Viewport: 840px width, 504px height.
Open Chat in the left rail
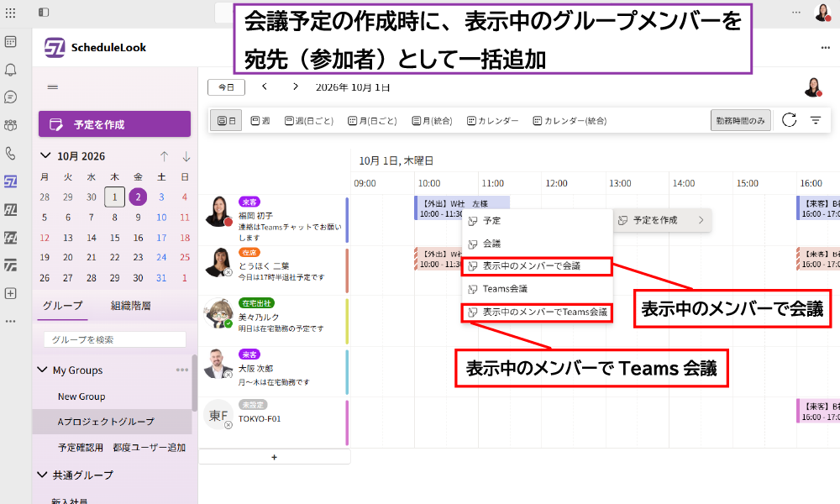pos(10,97)
